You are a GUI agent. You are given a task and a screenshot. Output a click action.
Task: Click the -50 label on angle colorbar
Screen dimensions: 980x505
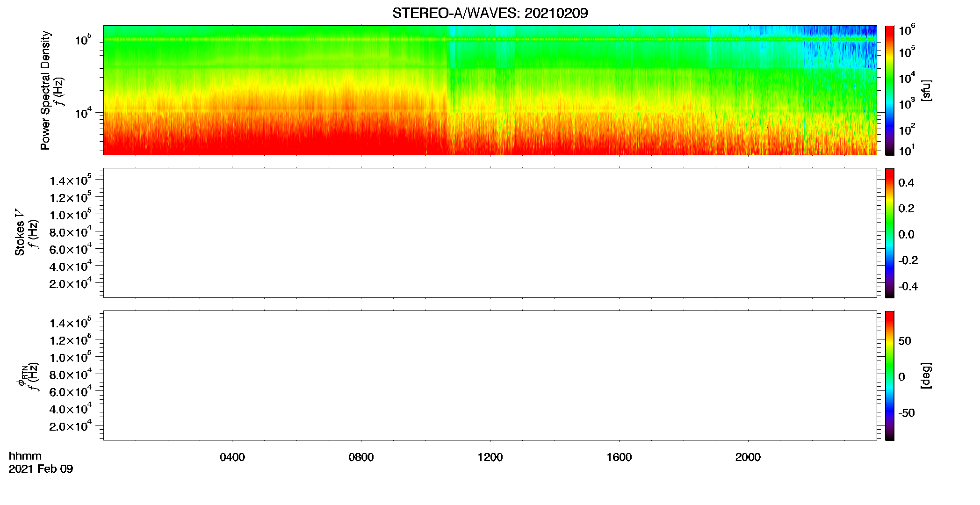pyautogui.click(x=907, y=413)
